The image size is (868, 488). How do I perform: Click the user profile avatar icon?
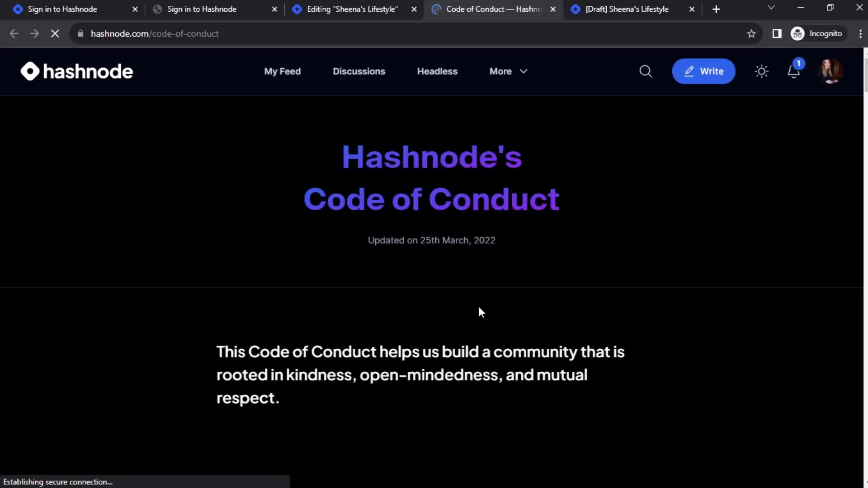(x=830, y=71)
